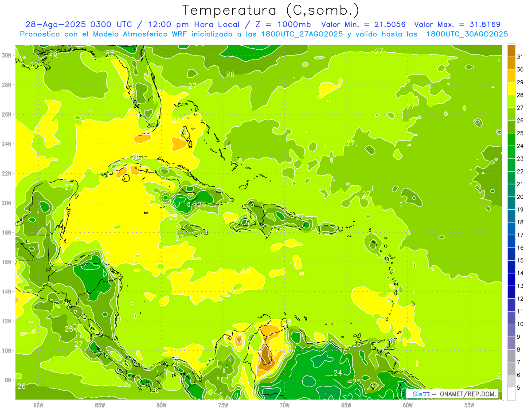This screenshot has width=532, height=411.
Task: Click the '70W' longitude axis label
Action: [285, 405]
